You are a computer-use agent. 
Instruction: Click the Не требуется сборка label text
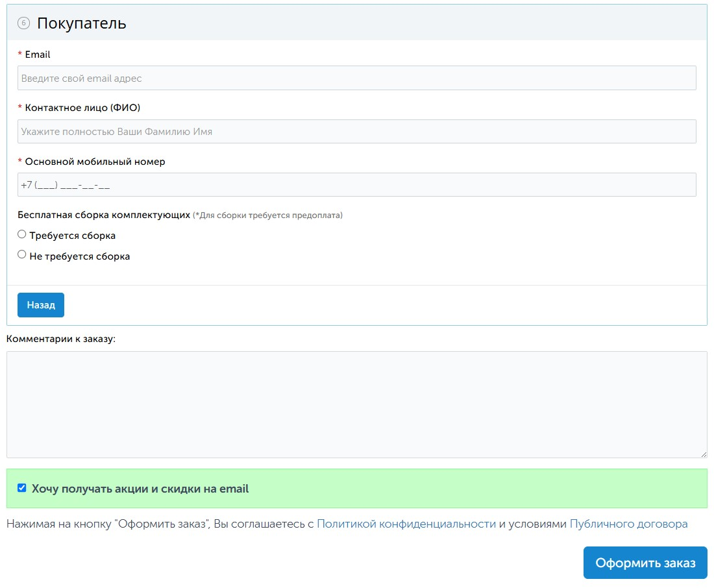pyautogui.click(x=79, y=256)
